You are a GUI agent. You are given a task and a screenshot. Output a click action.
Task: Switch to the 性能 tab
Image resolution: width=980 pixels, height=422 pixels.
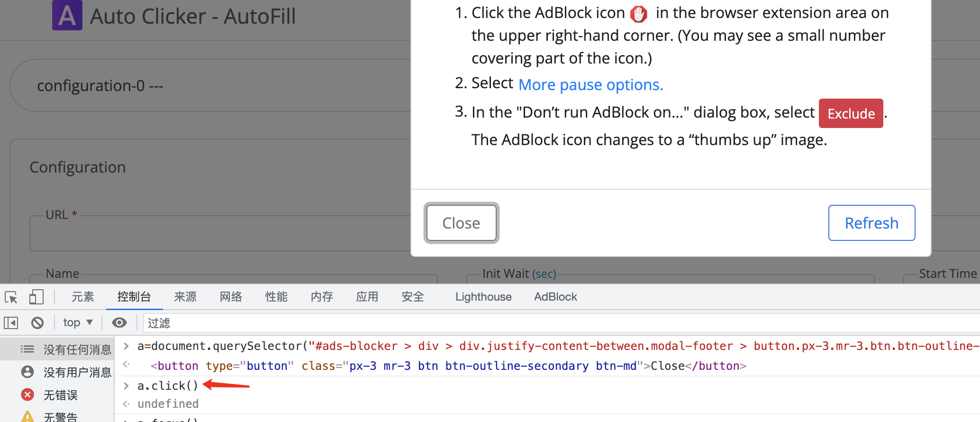coord(276,297)
